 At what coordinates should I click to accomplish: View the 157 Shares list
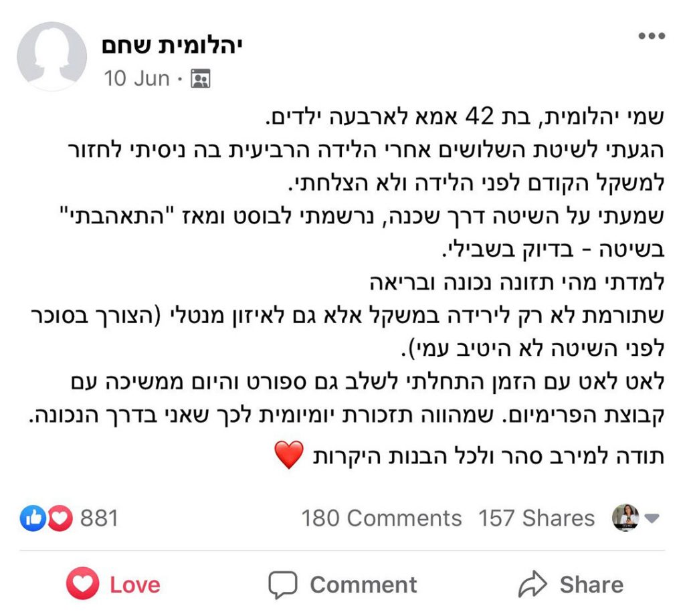click(x=536, y=518)
